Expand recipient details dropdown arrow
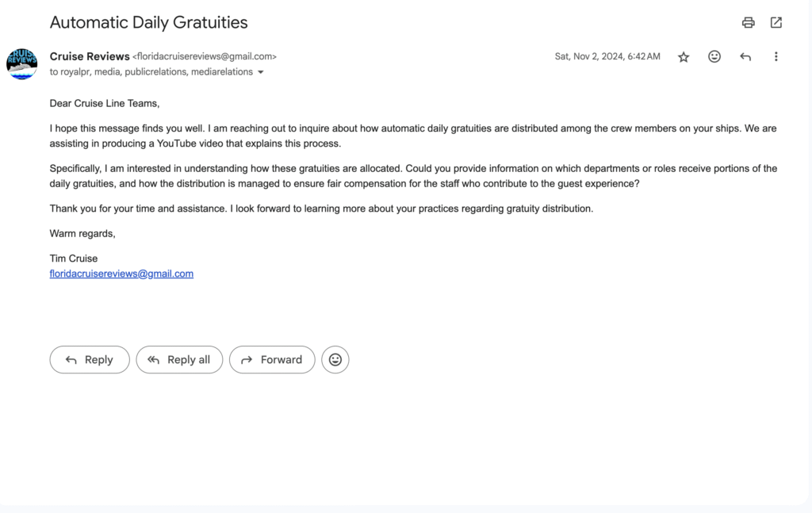The height and width of the screenshot is (513, 812). [x=260, y=72]
